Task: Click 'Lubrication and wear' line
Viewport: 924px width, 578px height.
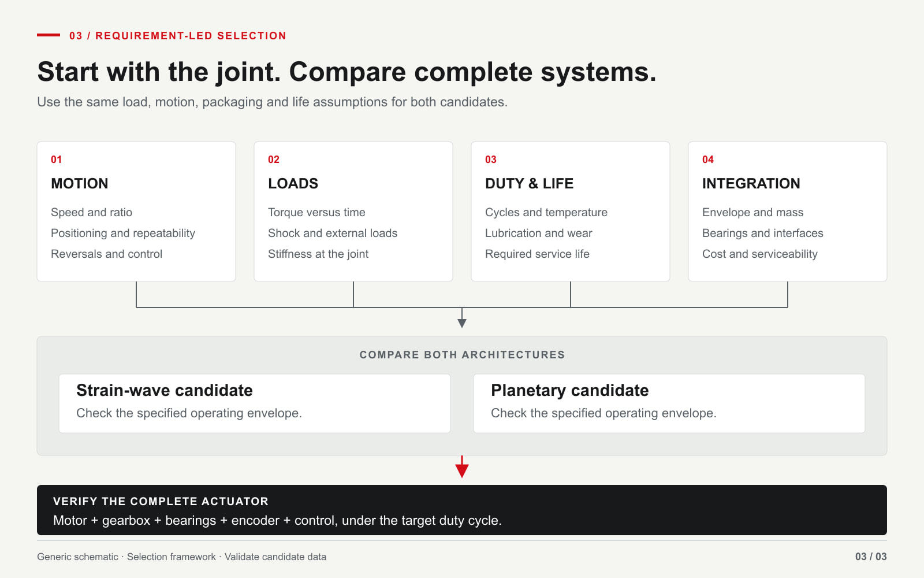Action: click(x=539, y=233)
